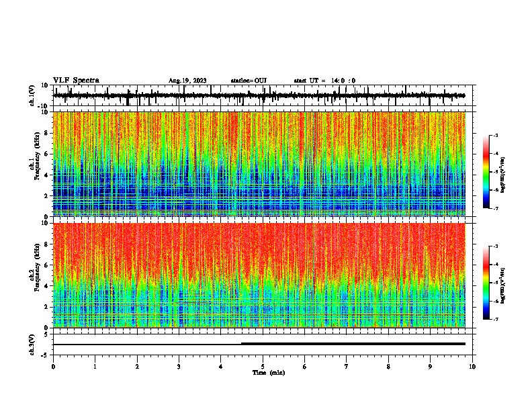The image size is (532, 411).
Task: Click the "-7" label on ch.2 colorbar
Action: coord(496,319)
